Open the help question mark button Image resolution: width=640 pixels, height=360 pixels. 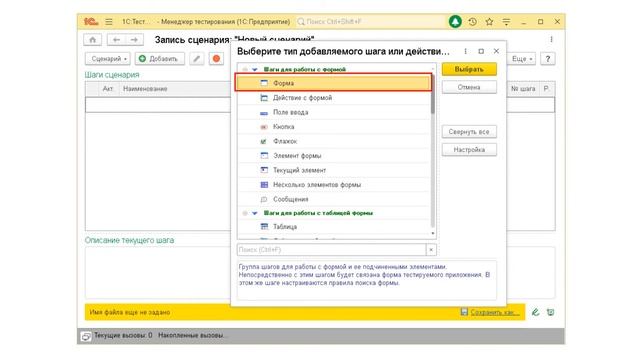[x=548, y=59]
